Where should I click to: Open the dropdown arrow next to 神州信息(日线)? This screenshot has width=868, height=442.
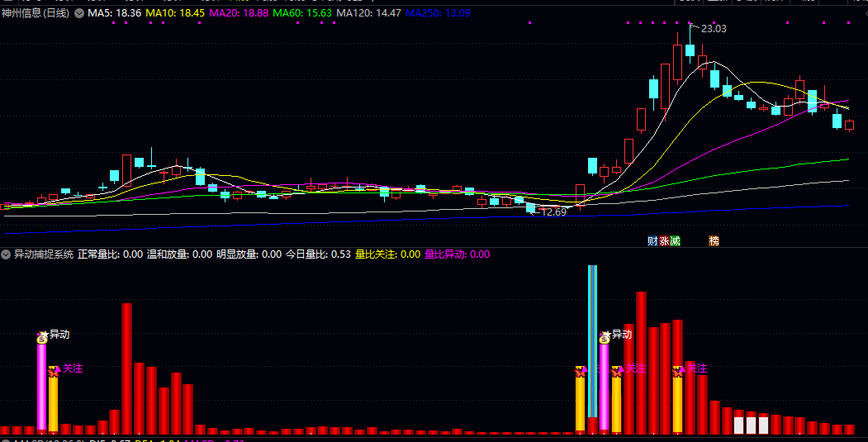pyautogui.click(x=79, y=12)
